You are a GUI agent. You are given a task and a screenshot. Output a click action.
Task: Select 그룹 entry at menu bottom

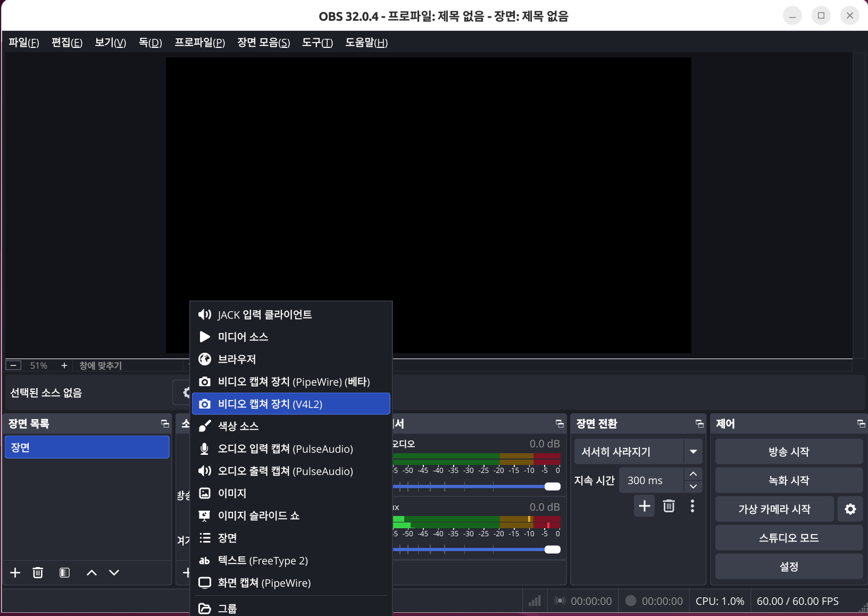291,607
